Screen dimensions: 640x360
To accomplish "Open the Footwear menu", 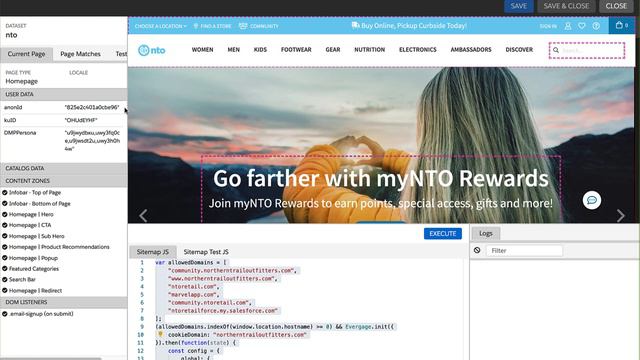I will coord(296,49).
